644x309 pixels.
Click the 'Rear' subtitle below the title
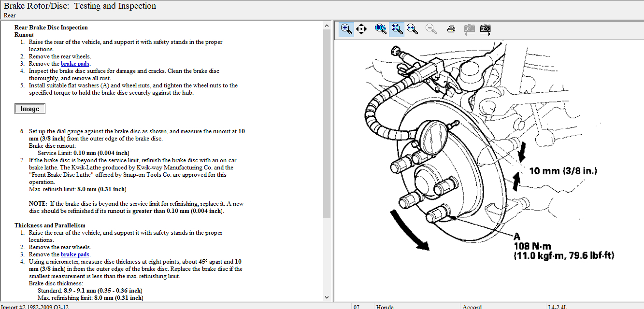[x=10, y=15]
